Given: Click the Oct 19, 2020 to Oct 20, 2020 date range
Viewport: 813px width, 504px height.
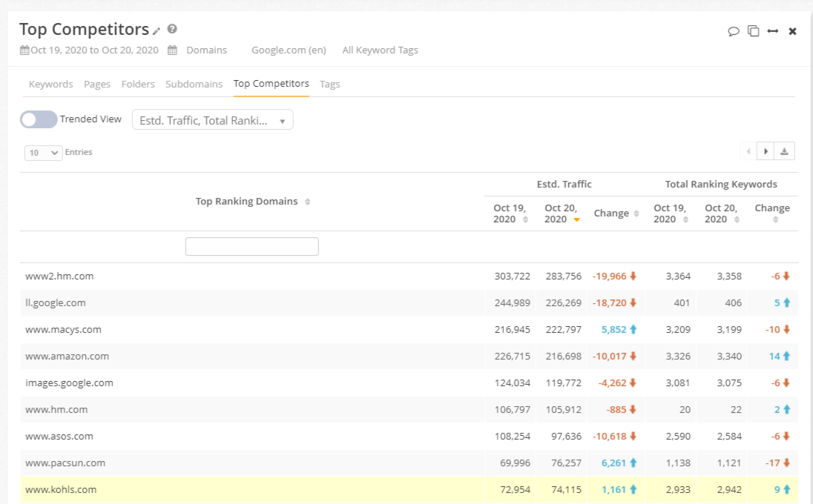Looking at the screenshot, I should coord(94,50).
